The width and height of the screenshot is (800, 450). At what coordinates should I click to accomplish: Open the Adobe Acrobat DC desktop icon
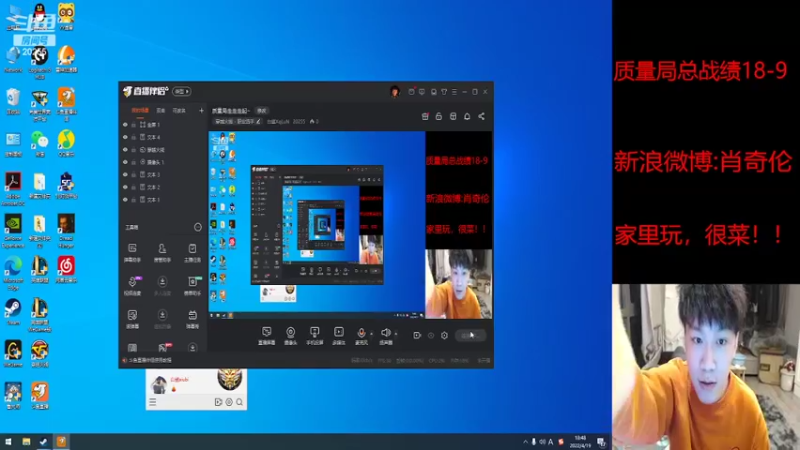pyautogui.click(x=13, y=188)
